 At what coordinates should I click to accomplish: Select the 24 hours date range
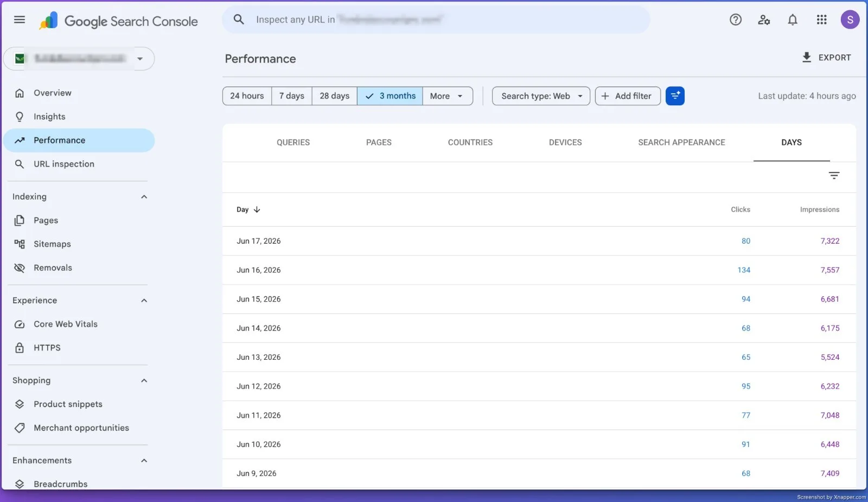pyautogui.click(x=247, y=96)
